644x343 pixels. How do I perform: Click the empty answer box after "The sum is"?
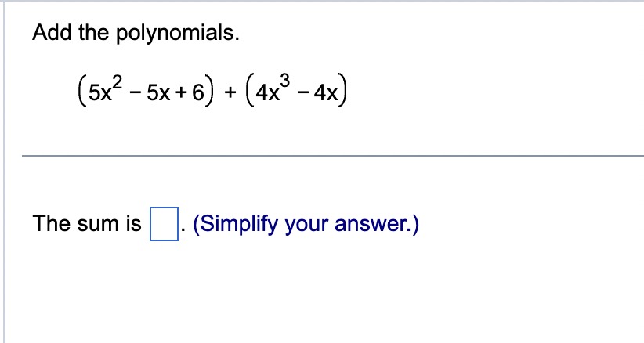tap(164, 224)
